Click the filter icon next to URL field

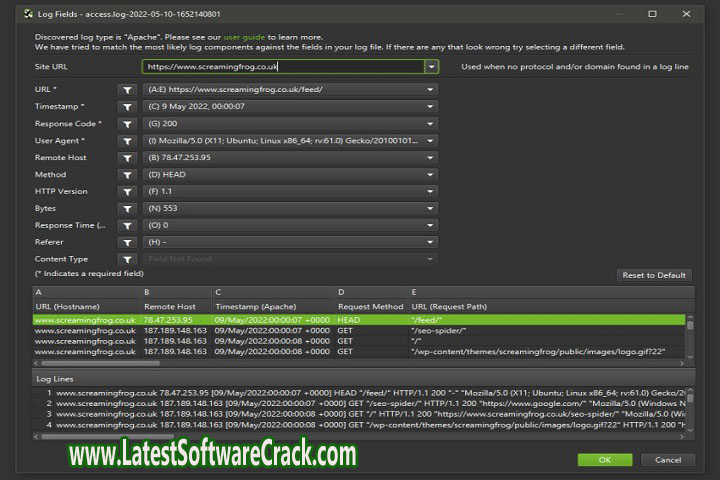[x=128, y=89]
